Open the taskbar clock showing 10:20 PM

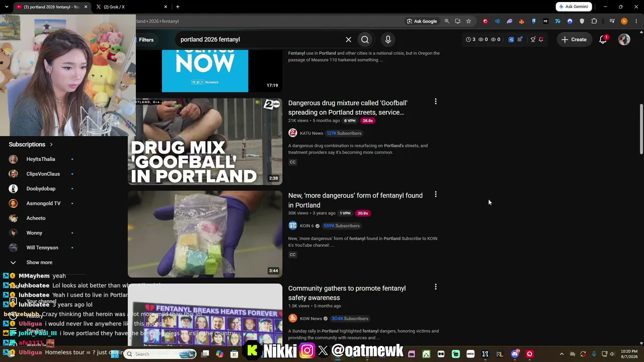[629, 354]
